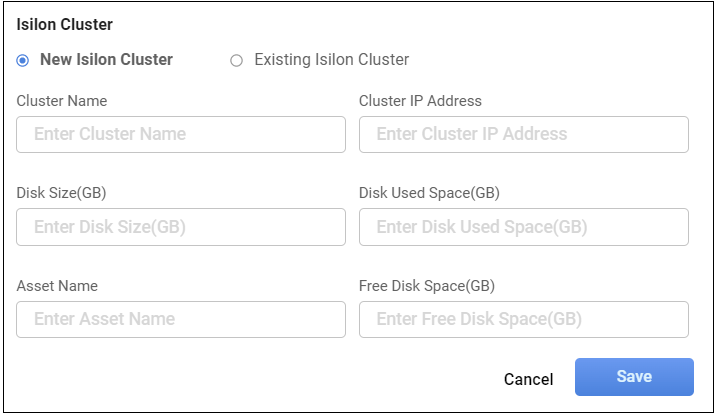Focus the Cluster Name input field
Image resolution: width=714 pixels, height=413 pixels.
pos(181,134)
